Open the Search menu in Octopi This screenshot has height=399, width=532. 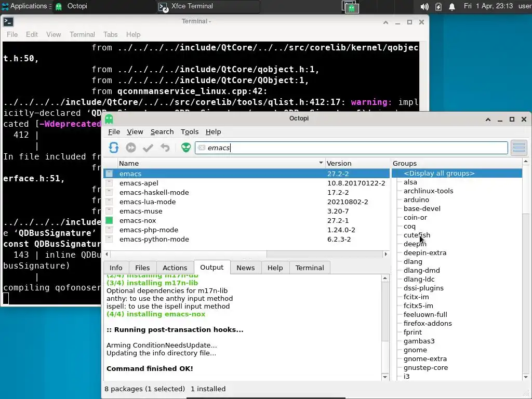tap(162, 131)
